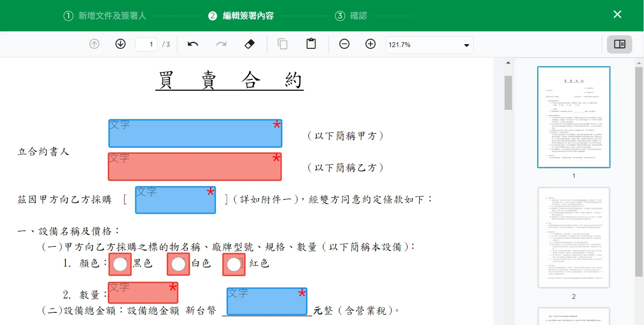Click the page number input field
Image resolution: width=644 pixels, height=325 pixels.
pos(146,44)
